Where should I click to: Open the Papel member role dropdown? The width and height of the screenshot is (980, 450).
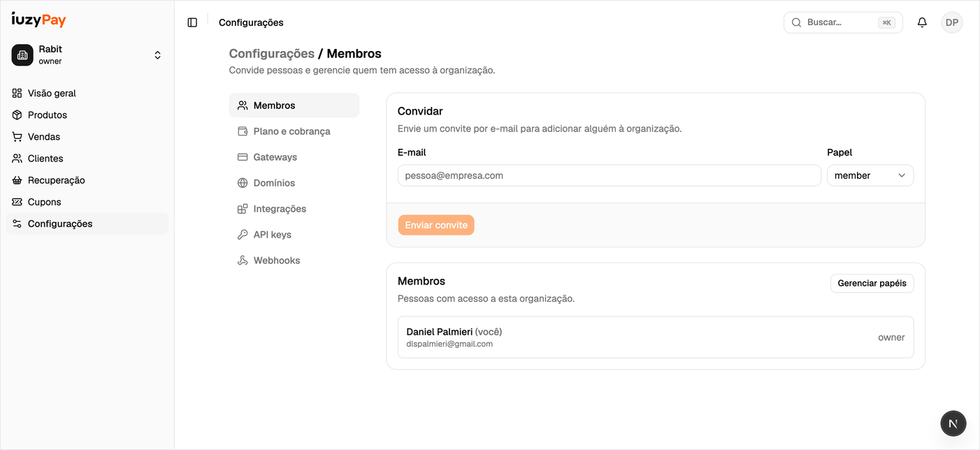click(x=870, y=175)
